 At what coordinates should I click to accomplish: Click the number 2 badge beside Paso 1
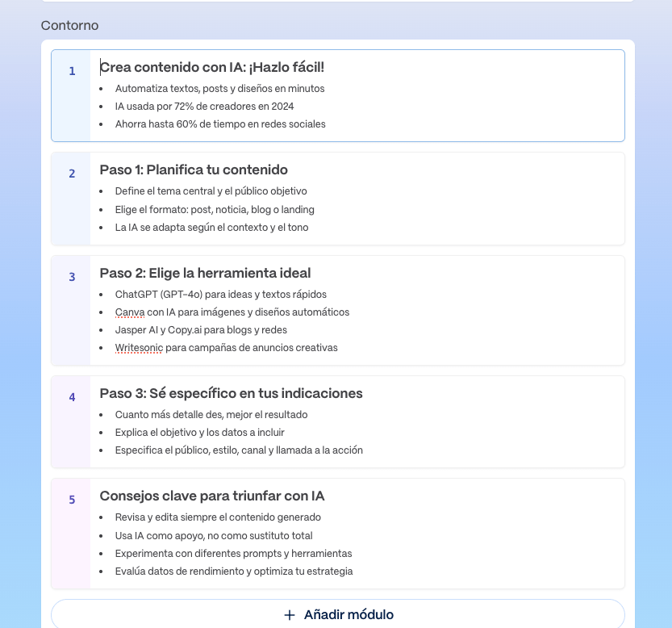click(72, 174)
